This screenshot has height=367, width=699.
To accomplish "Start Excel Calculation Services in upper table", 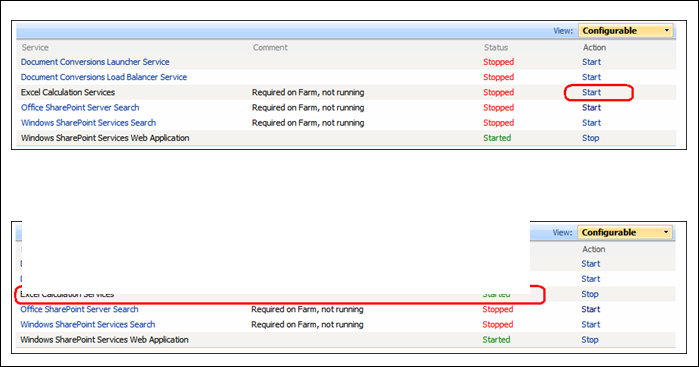I will click(591, 92).
